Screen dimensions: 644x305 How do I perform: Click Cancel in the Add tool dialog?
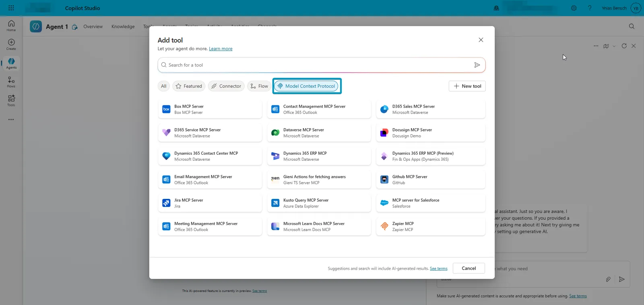(469, 268)
